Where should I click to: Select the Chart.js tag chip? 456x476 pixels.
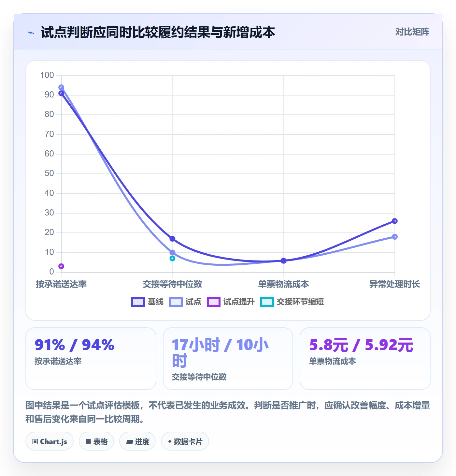pyautogui.click(x=50, y=441)
